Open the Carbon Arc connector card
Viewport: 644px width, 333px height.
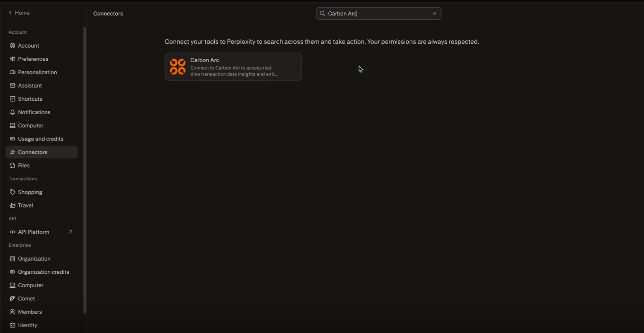(233, 67)
